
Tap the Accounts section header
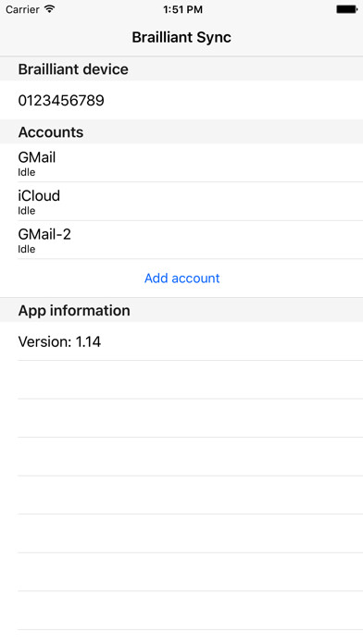pyautogui.click(x=181, y=131)
